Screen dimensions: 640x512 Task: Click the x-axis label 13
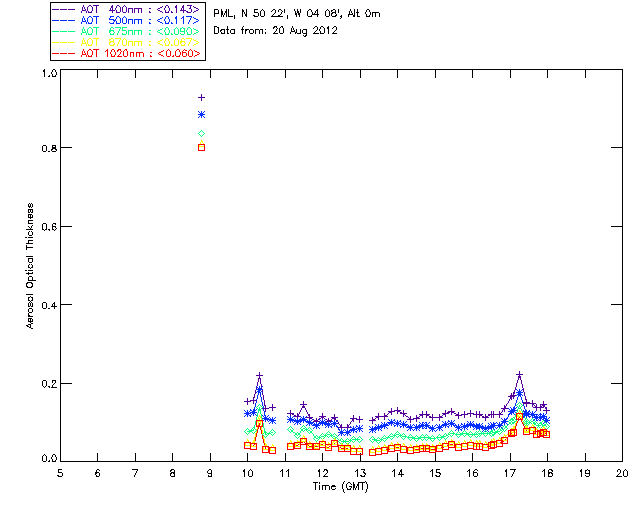click(x=360, y=473)
